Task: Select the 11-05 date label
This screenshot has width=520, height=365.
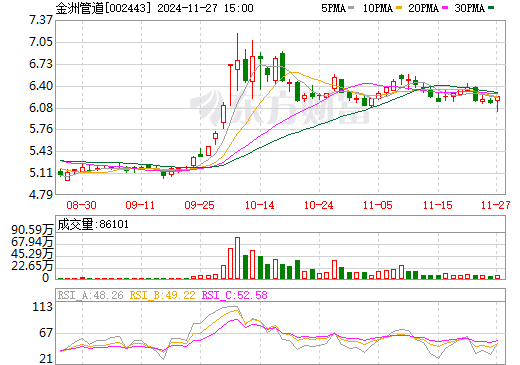Action: pos(378,205)
